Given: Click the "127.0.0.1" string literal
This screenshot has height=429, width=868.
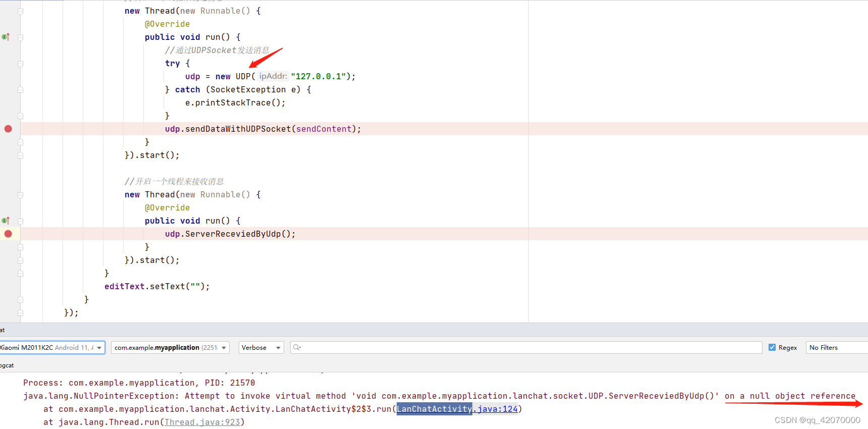Looking at the screenshot, I should click(x=318, y=76).
